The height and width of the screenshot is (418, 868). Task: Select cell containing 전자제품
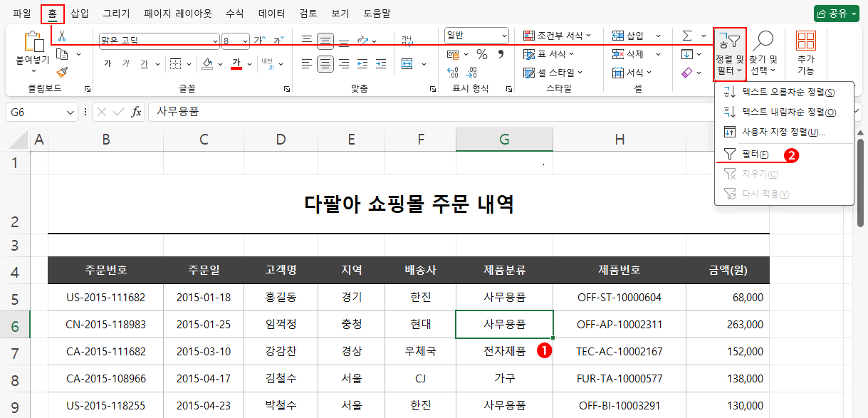[504, 351]
